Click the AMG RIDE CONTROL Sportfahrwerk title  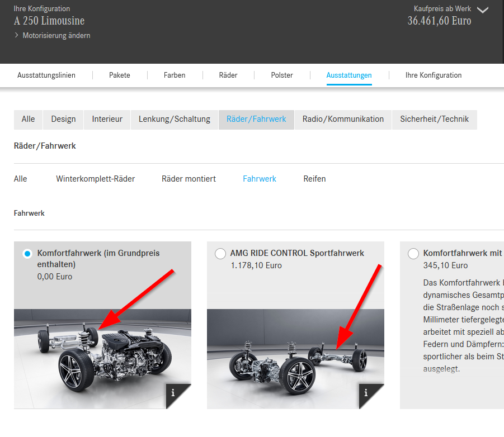point(297,253)
